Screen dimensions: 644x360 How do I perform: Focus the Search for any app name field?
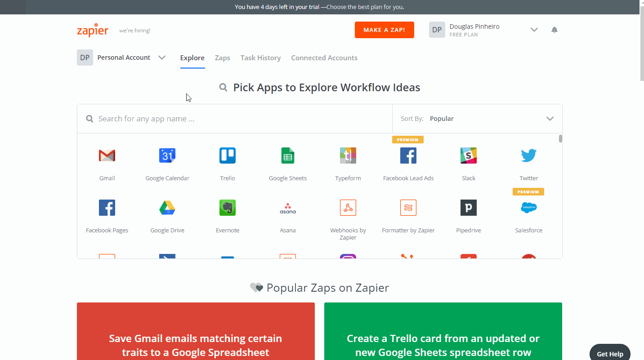pos(235,119)
